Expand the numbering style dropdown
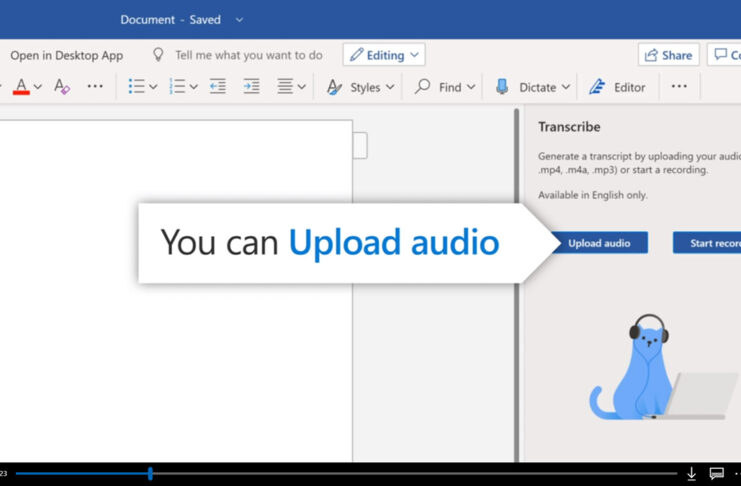 click(x=194, y=87)
